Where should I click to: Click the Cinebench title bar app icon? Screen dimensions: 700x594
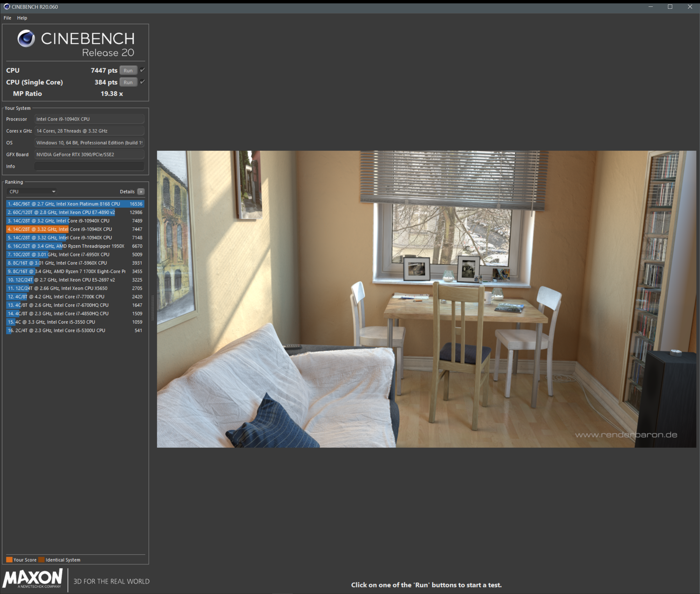(6, 7)
